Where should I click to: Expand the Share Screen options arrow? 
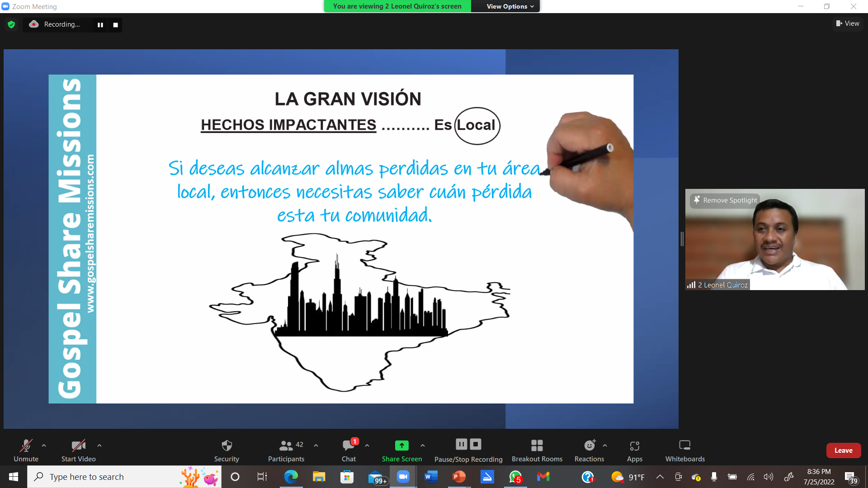coord(423,446)
